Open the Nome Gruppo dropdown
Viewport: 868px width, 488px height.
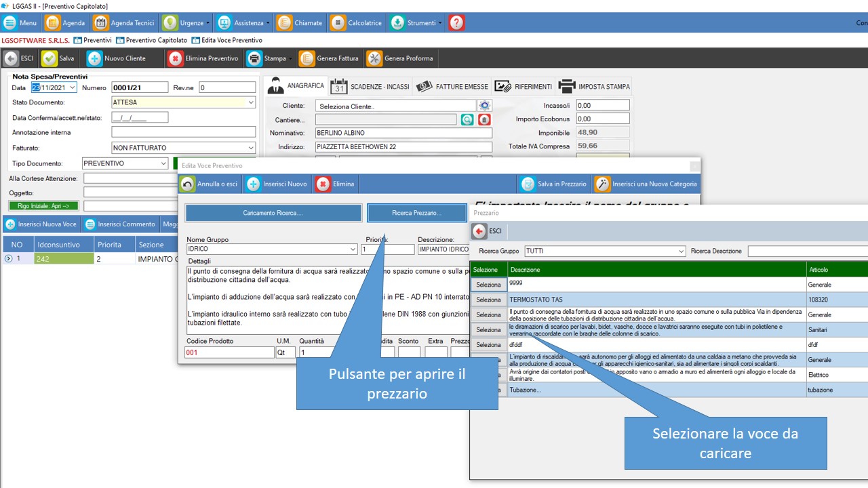click(353, 249)
